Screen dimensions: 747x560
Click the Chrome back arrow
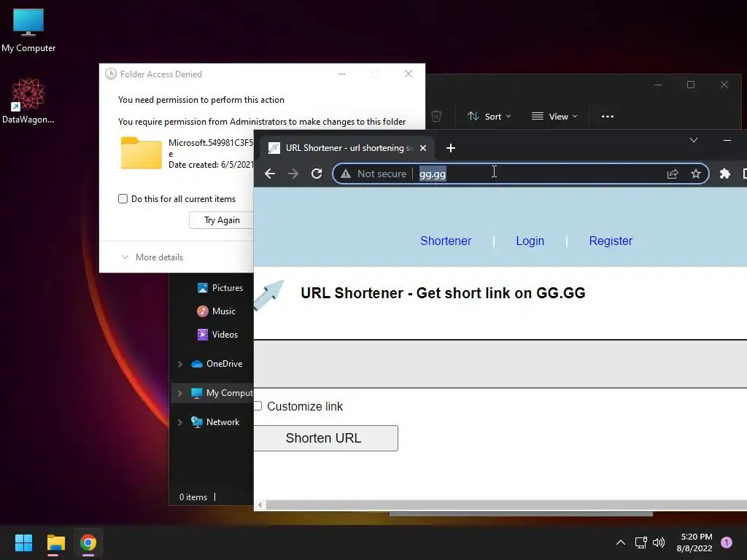(x=270, y=174)
